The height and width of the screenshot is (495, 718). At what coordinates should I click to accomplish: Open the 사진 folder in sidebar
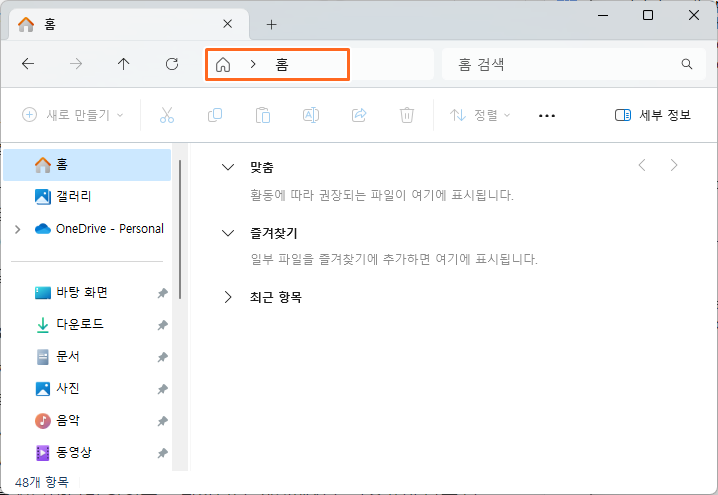click(x=87, y=389)
